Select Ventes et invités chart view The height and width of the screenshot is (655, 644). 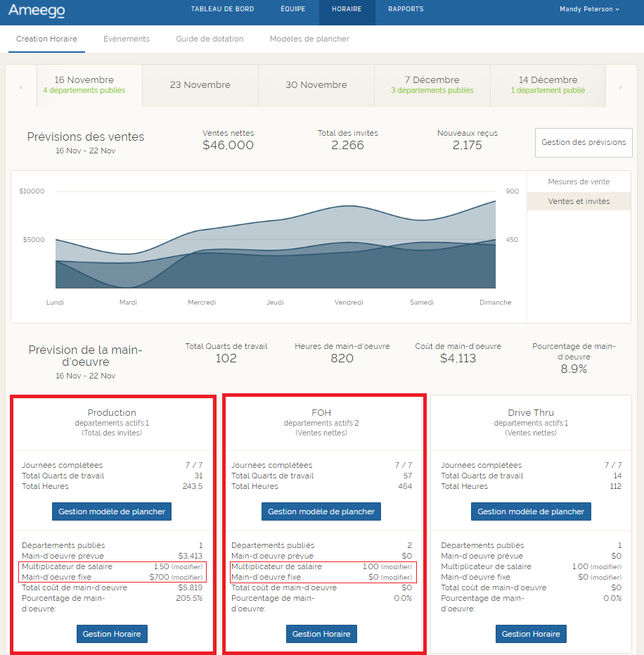tap(579, 201)
